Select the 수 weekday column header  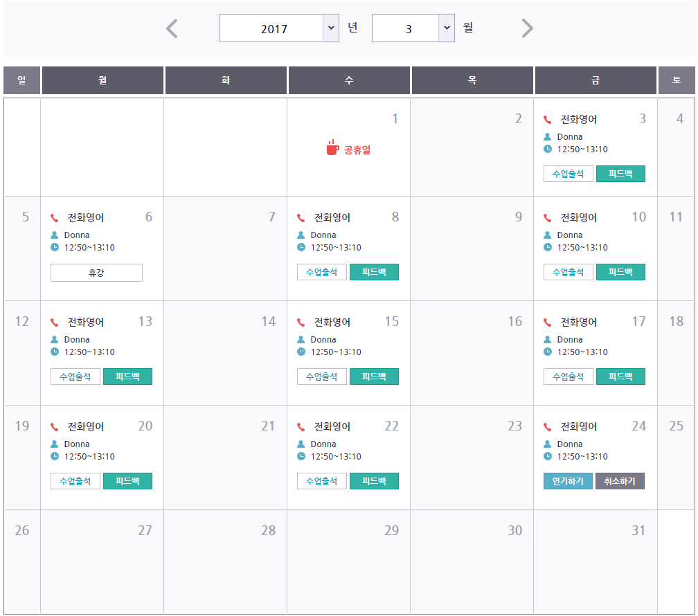(349, 80)
